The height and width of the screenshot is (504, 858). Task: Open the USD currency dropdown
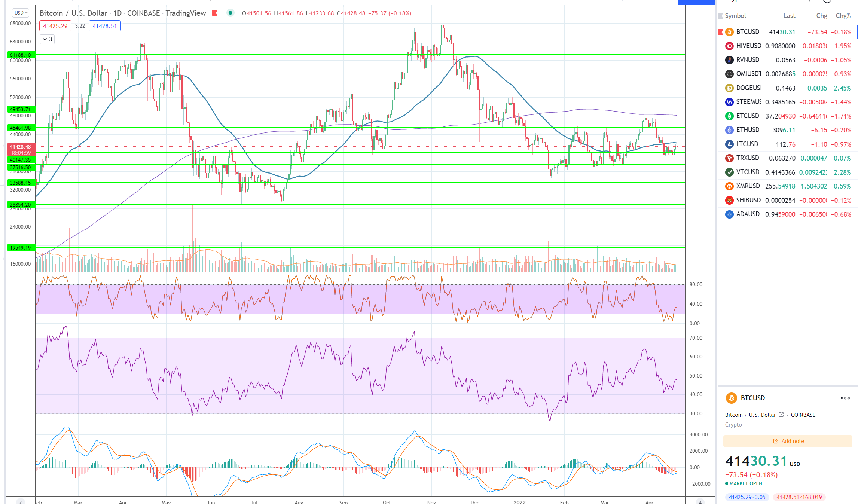(21, 13)
